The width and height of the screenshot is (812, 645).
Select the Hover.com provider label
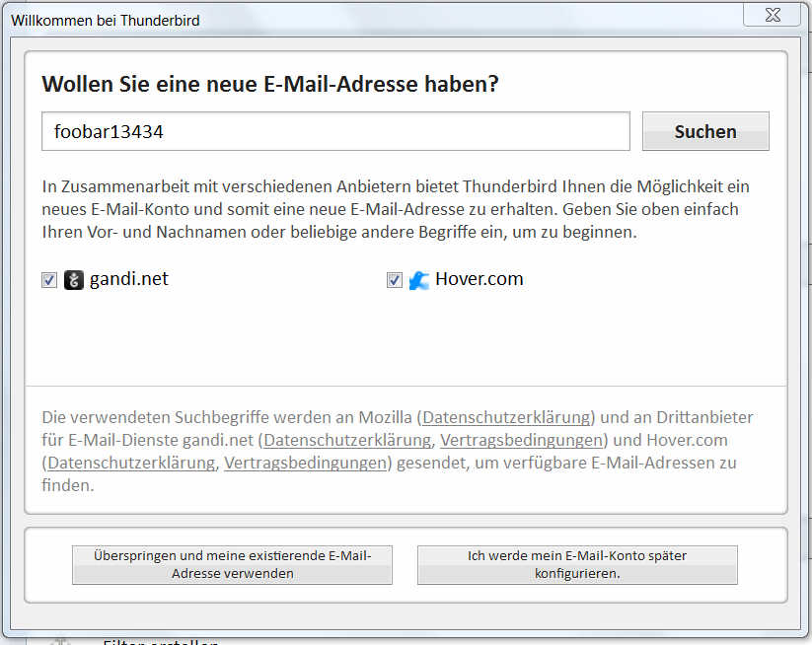pyautogui.click(x=480, y=279)
